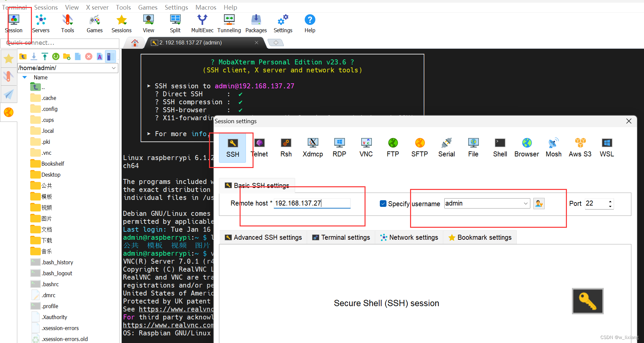Activate the Split toolbar icon
Image resolution: width=644 pixels, height=343 pixels.
[175, 24]
